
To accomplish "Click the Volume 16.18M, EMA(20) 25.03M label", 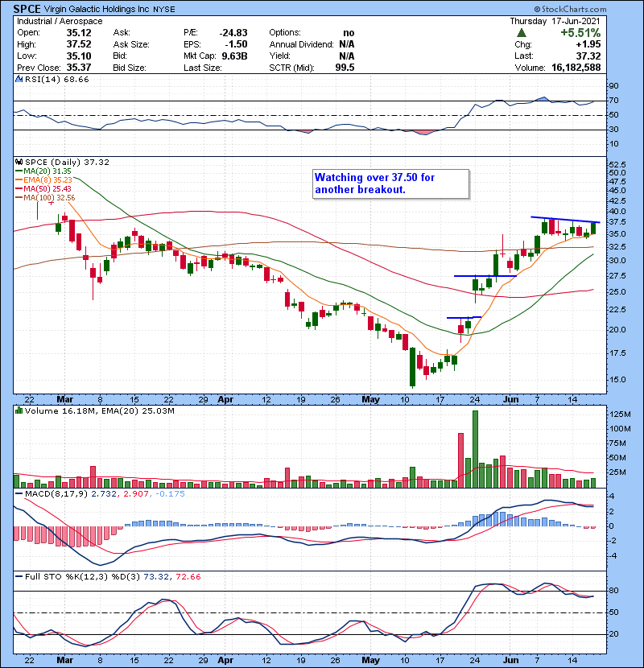I will tap(99, 410).
